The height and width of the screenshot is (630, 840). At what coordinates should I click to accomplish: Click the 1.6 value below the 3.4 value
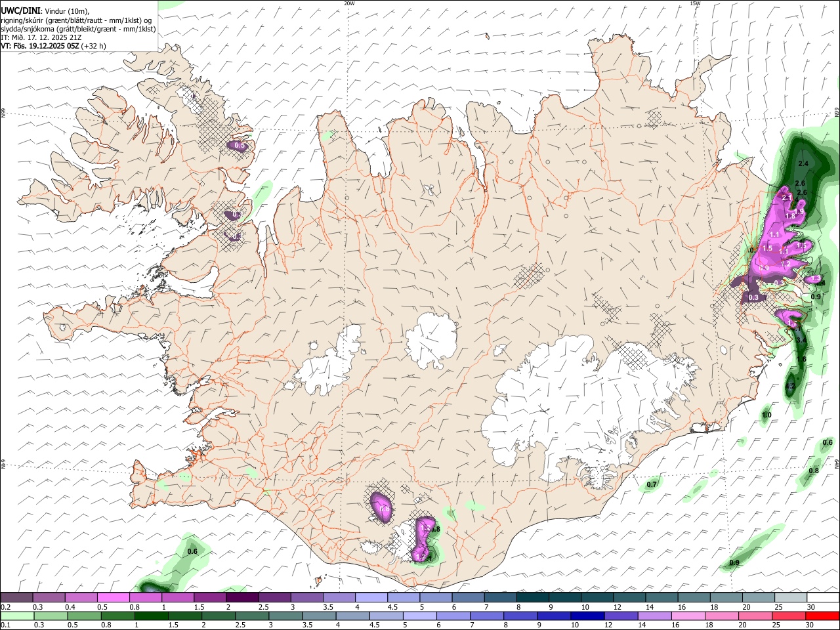[x=801, y=359]
